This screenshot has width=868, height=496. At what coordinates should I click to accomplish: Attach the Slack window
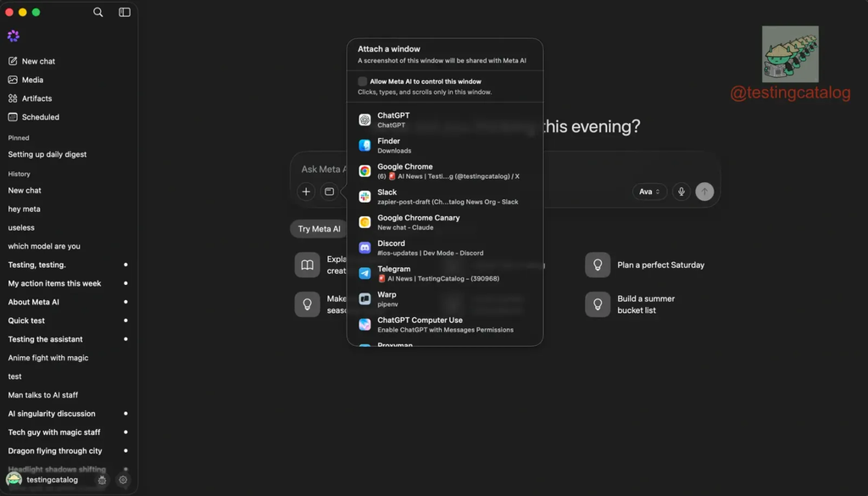[x=444, y=197]
